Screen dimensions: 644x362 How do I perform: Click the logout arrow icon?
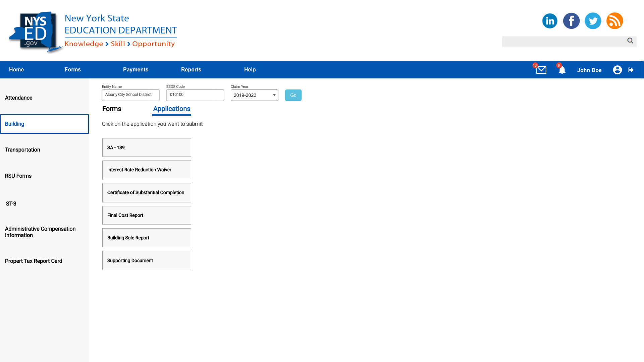(631, 70)
